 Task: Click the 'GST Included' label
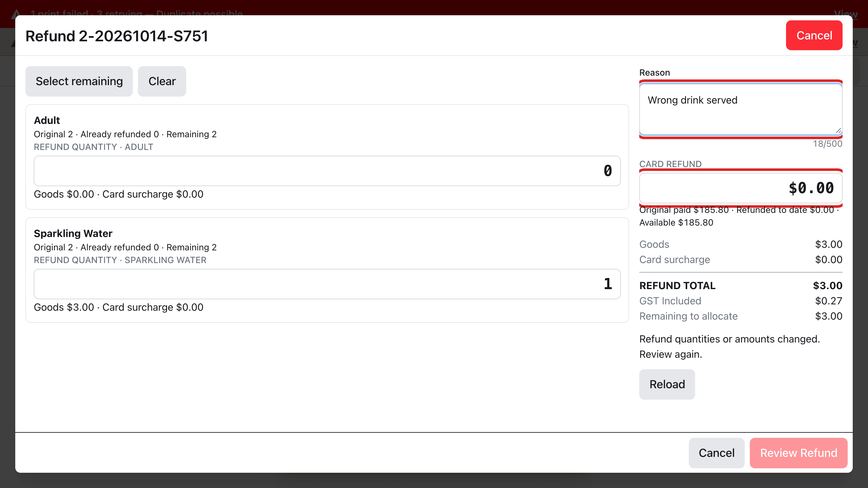coord(670,301)
